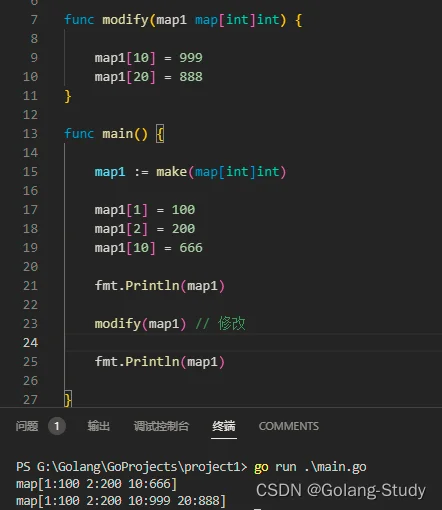The height and width of the screenshot is (510, 442).
Task: Click the make keyword on line 15
Action: pos(172,172)
